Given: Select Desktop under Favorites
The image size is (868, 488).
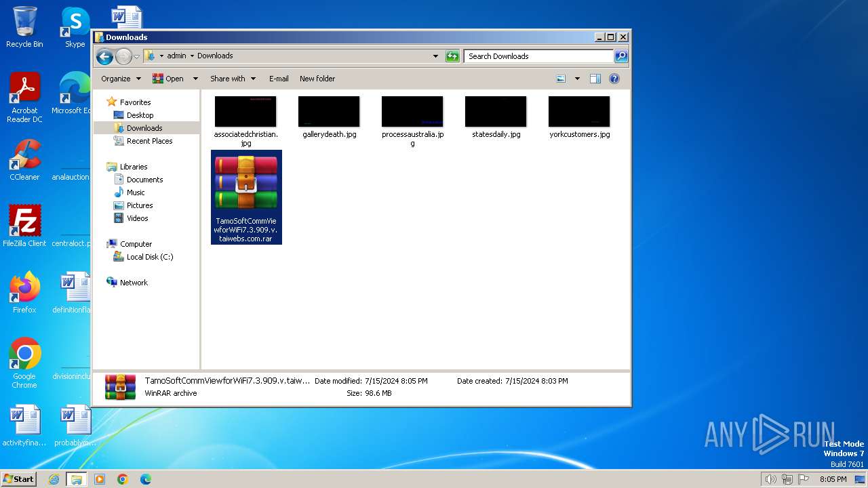Looking at the screenshot, I should coord(140,115).
